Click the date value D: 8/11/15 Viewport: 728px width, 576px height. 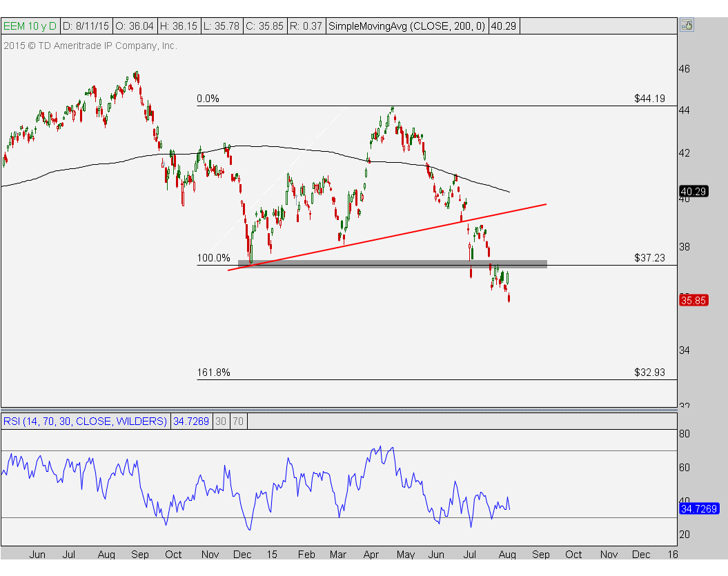coord(86,26)
